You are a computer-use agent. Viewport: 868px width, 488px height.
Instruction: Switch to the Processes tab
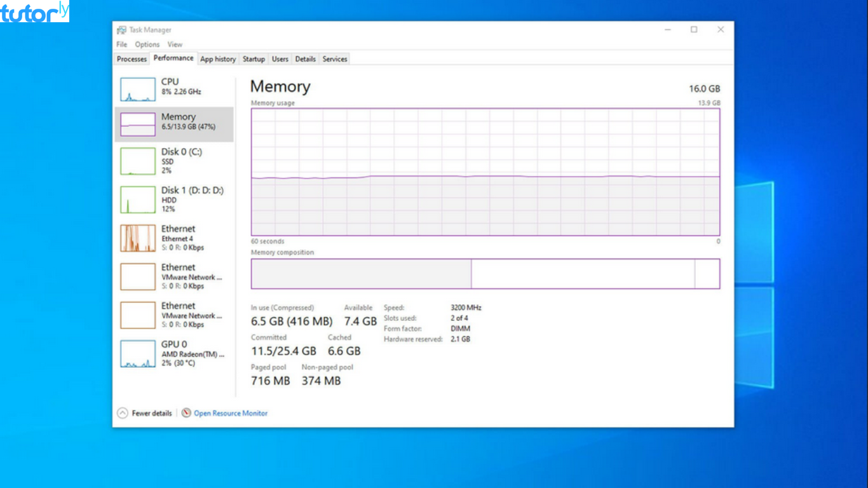[x=131, y=58]
